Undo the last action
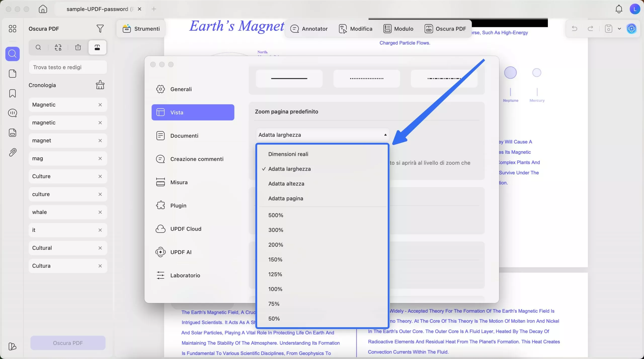644x359 pixels. tap(574, 29)
